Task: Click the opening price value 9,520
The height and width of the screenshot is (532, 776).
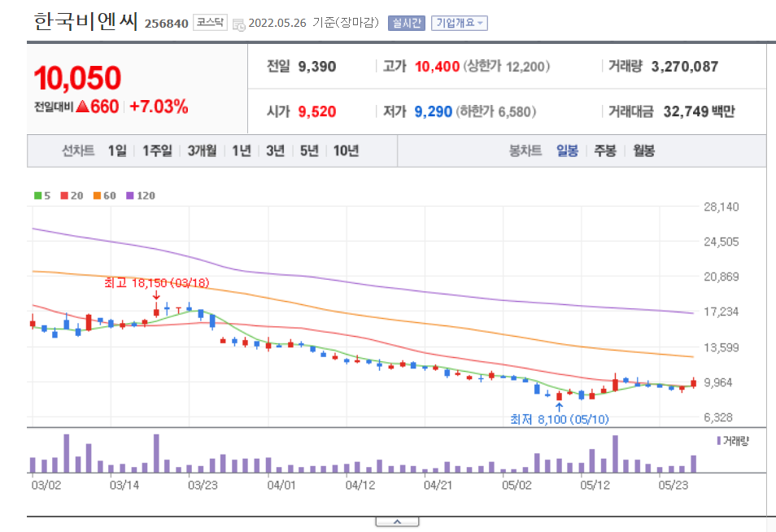Action: (x=317, y=111)
